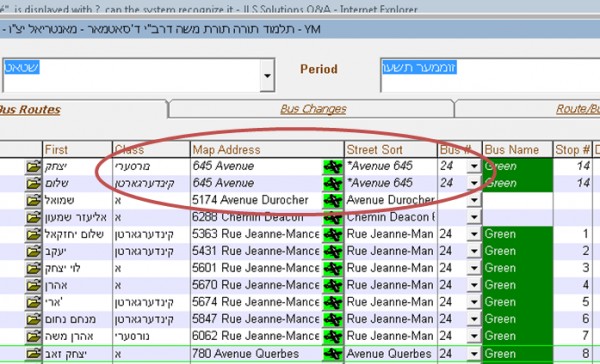600x364 pixels.
Task: Select the '5174 Avenue Durocher' address cell
Action: [x=256, y=200]
